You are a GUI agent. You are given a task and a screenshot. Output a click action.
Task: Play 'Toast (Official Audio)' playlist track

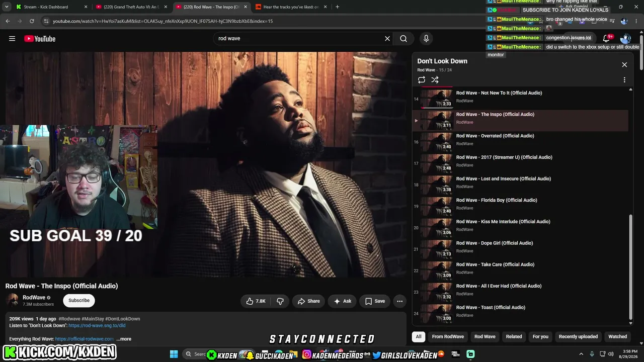[x=520, y=314]
